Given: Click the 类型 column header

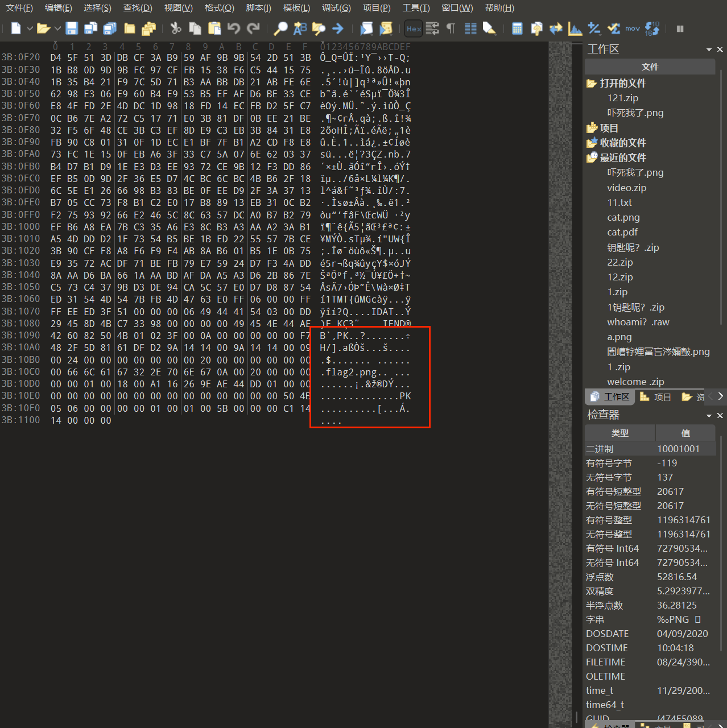Looking at the screenshot, I should 620,433.
